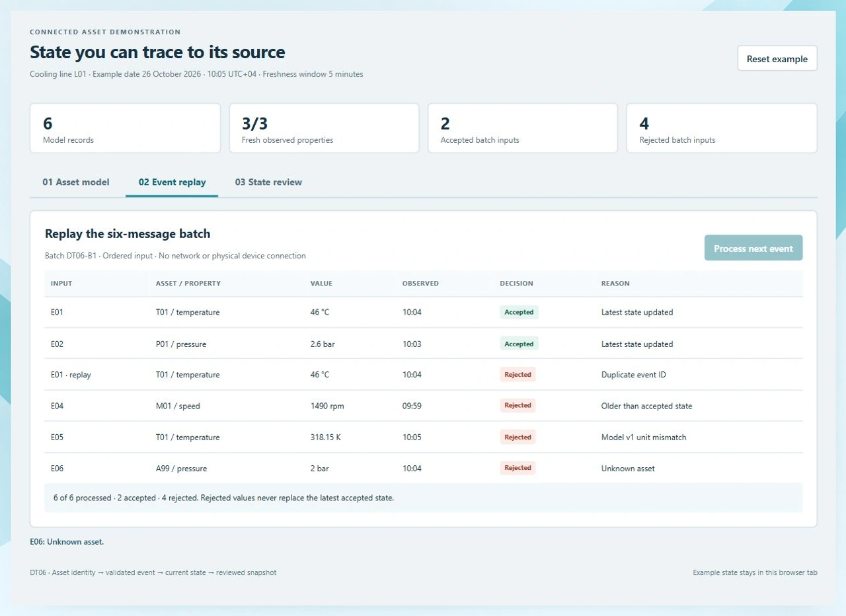Click the INPUT column header
The height and width of the screenshot is (616, 846).
point(61,284)
